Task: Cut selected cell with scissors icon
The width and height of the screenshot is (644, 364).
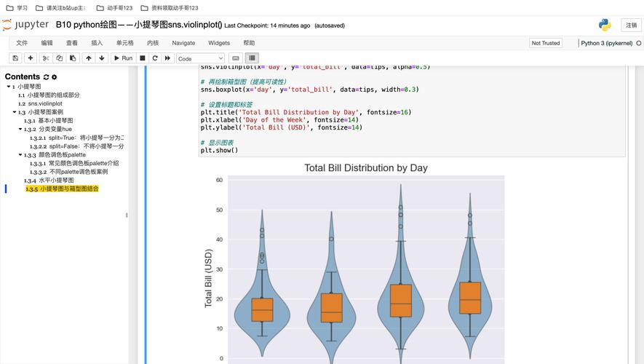Action: pos(46,58)
